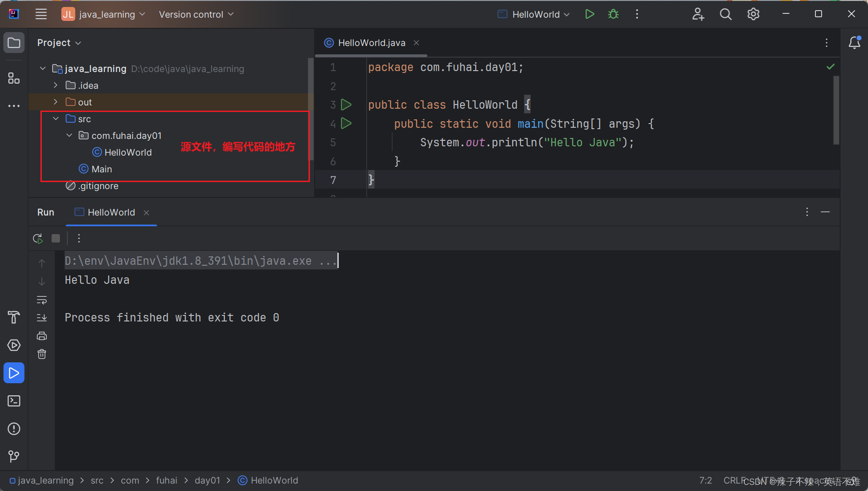Click java_learning in breadcrumb bar
This screenshot has width=868, height=491.
42,480
